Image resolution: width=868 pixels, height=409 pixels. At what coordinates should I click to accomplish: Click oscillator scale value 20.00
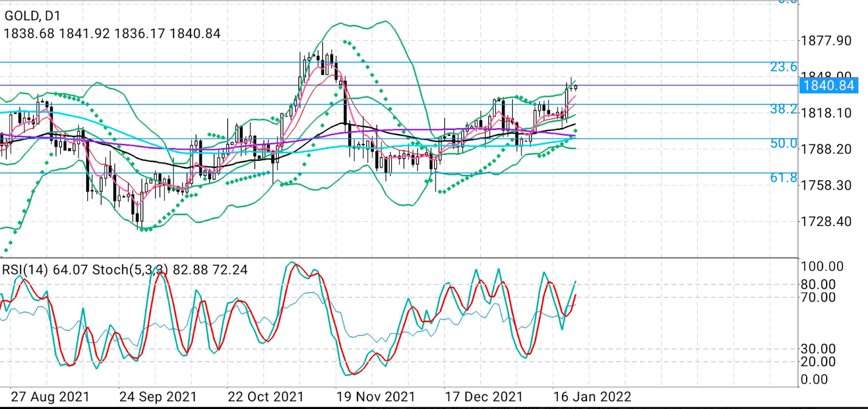pyautogui.click(x=819, y=362)
